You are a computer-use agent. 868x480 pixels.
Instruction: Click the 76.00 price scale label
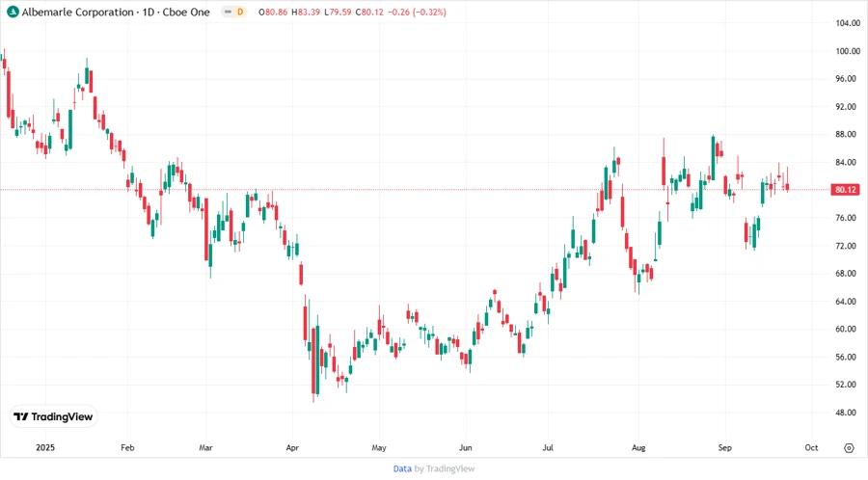845,218
